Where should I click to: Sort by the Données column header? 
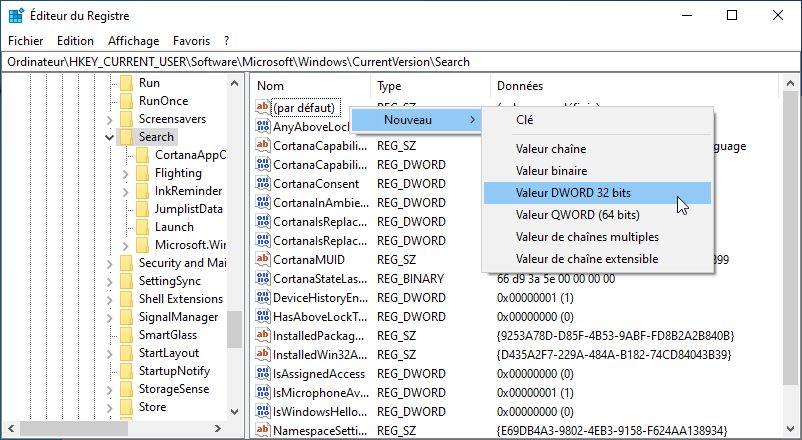click(634, 85)
